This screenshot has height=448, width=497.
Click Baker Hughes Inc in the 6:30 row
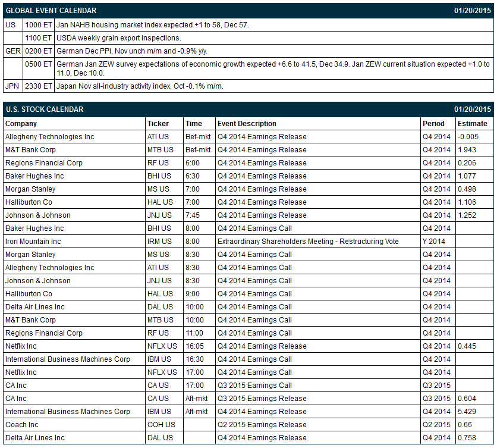coord(34,176)
